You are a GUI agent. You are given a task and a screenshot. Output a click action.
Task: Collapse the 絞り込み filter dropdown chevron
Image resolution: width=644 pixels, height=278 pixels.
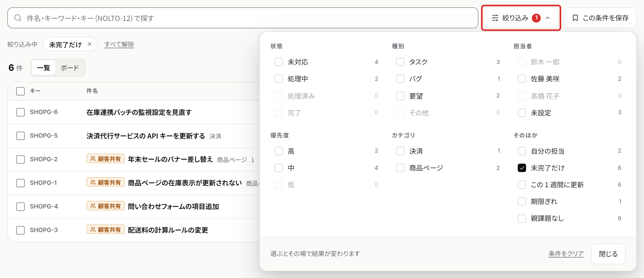coord(548,18)
